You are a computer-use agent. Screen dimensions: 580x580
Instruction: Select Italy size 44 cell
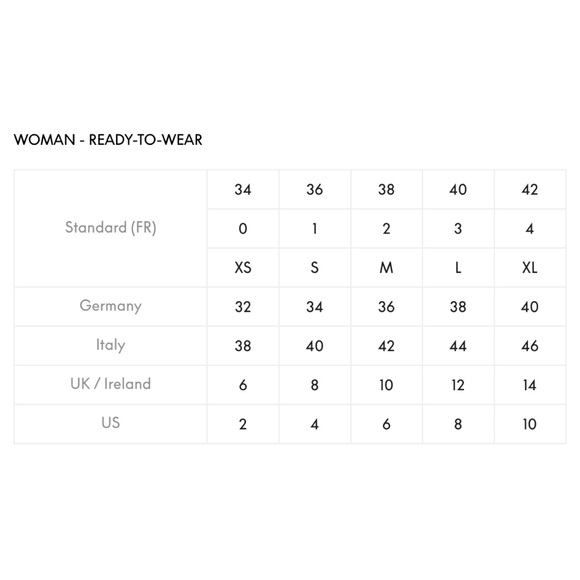(458, 346)
